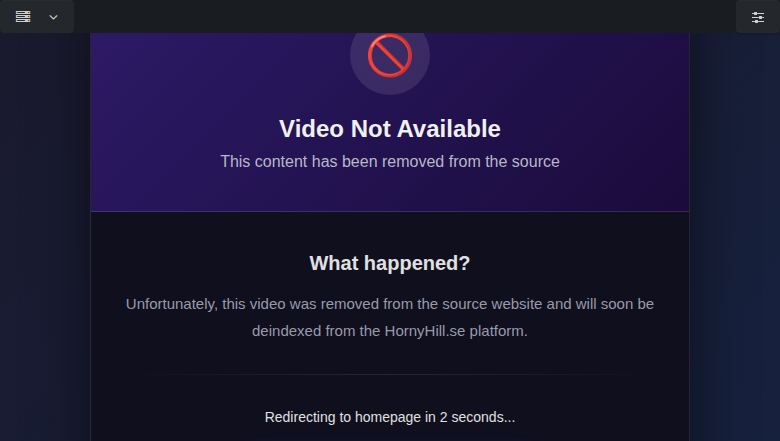Open the sliders settings icon
Viewport: 780px width, 441px height.
(758, 17)
